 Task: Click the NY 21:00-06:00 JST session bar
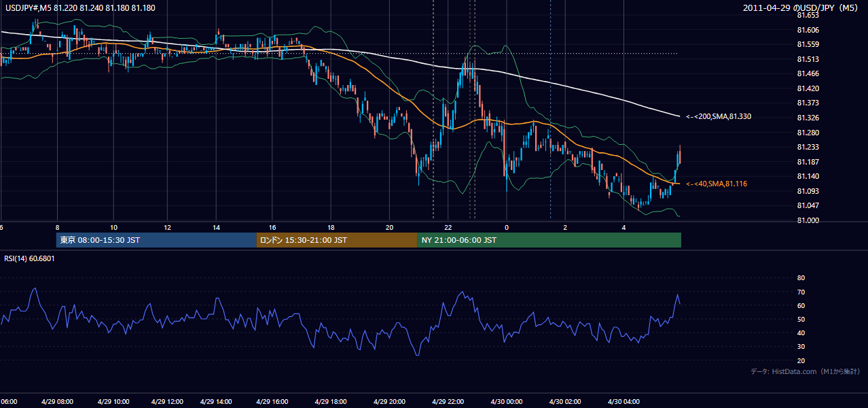tap(549, 240)
